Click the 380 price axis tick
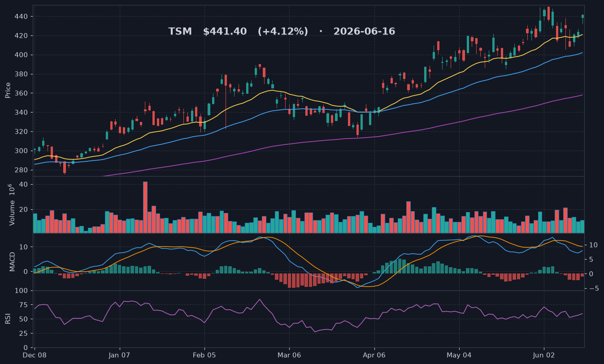The height and width of the screenshot is (364, 604). [x=22, y=74]
